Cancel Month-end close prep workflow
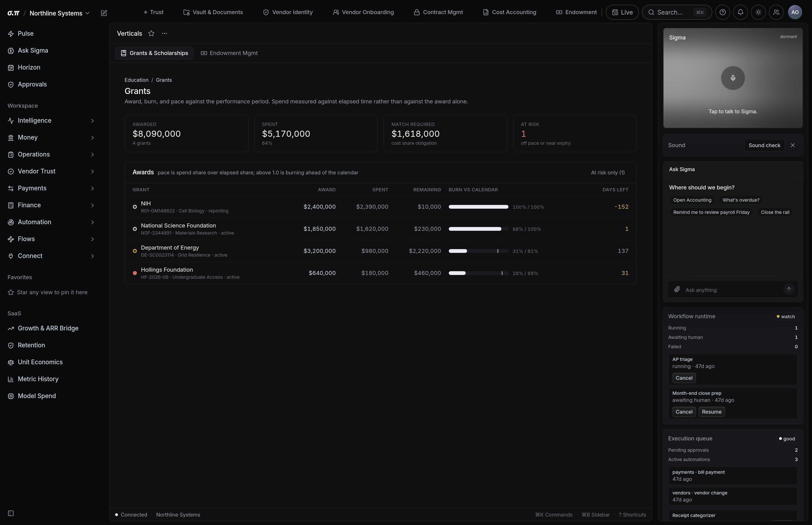This screenshot has height=525, width=812. click(684, 412)
